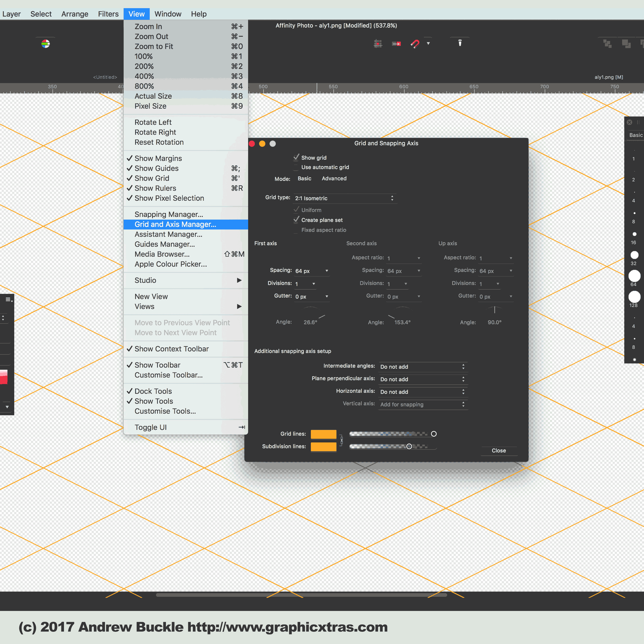The height and width of the screenshot is (644, 644).
Task: Toggle the Move By Whole Pixels icon
Action: 396,44
